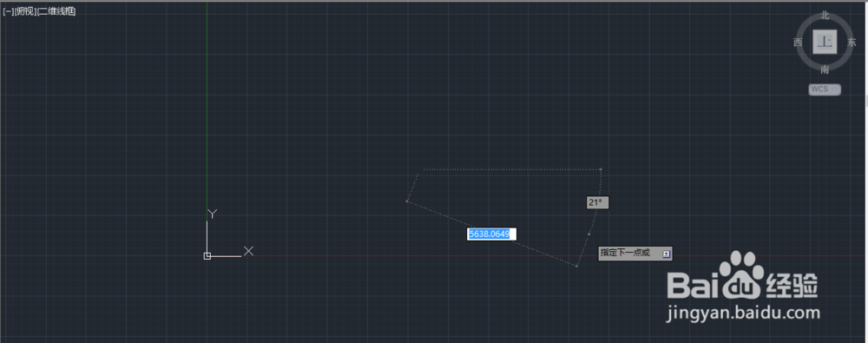Click the [-] viewport controls label
Image resolution: width=868 pixels, height=343 pixels.
coord(8,11)
